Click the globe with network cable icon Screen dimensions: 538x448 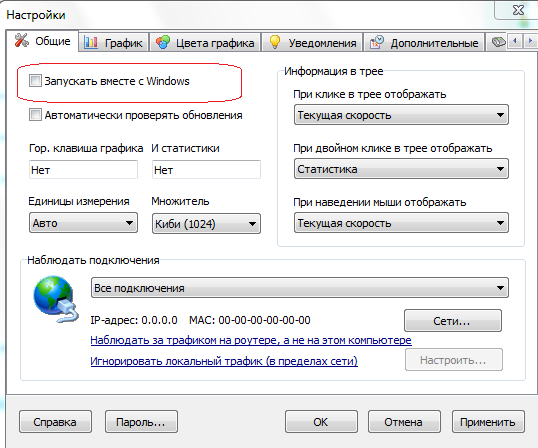tap(56, 299)
